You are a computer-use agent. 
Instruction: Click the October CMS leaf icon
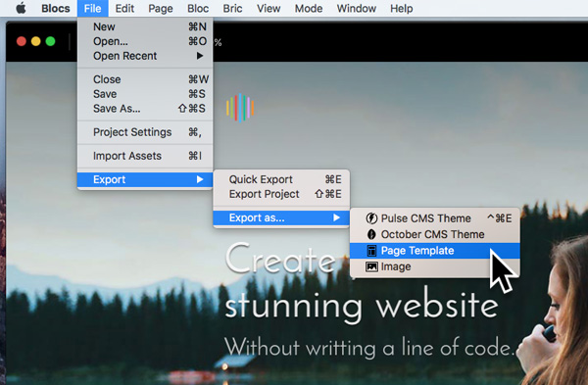click(371, 234)
